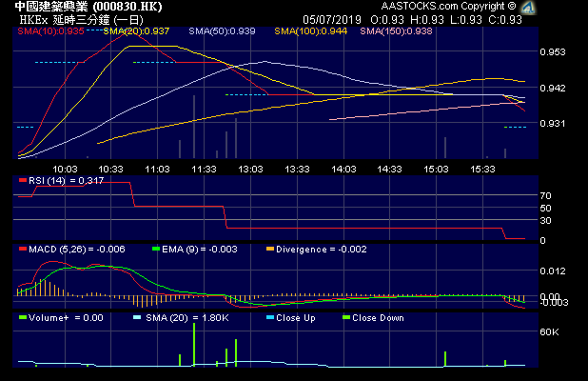The image size is (588, 381).
Task: Click the tallest green volume bar
Action: (x=194, y=344)
